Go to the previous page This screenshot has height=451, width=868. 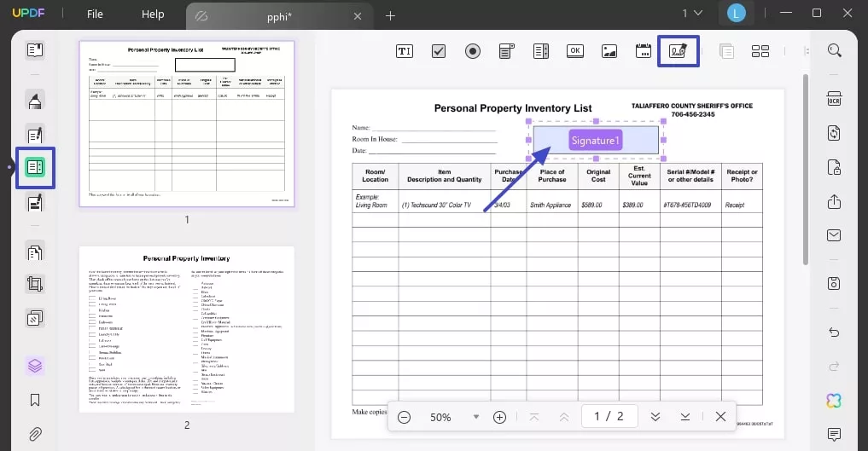click(x=564, y=417)
